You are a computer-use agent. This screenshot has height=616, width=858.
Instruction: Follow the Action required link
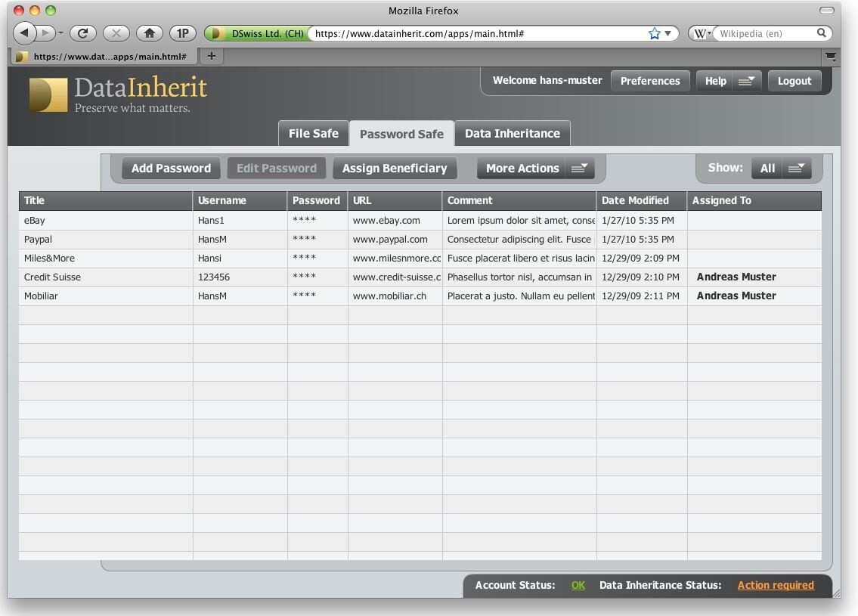tap(776, 585)
